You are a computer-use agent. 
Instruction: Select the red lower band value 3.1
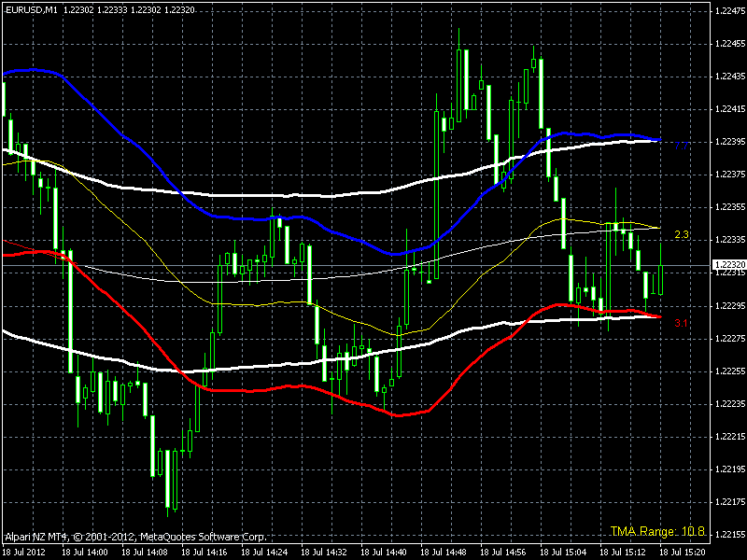[682, 323]
